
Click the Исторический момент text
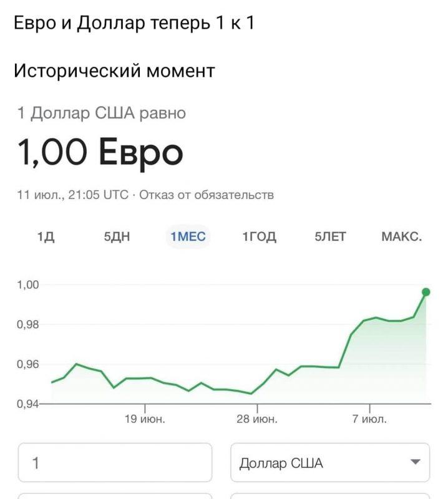click(x=114, y=71)
